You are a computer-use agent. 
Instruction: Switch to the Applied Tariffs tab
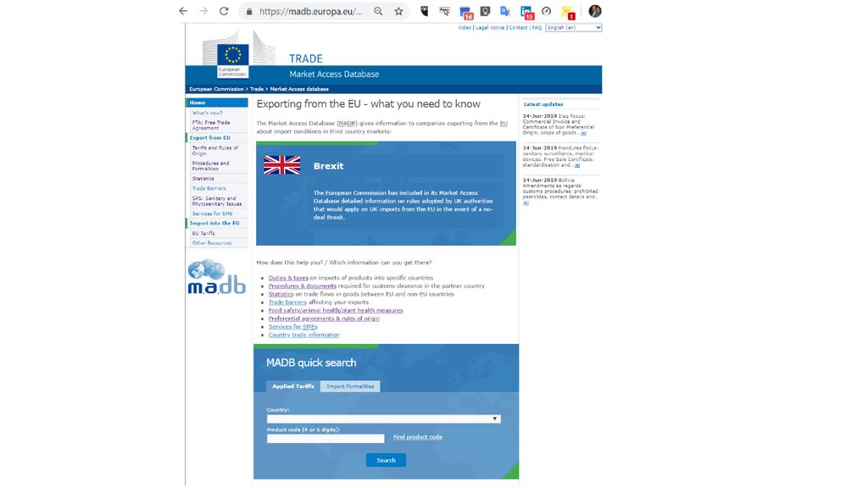pyautogui.click(x=292, y=386)
